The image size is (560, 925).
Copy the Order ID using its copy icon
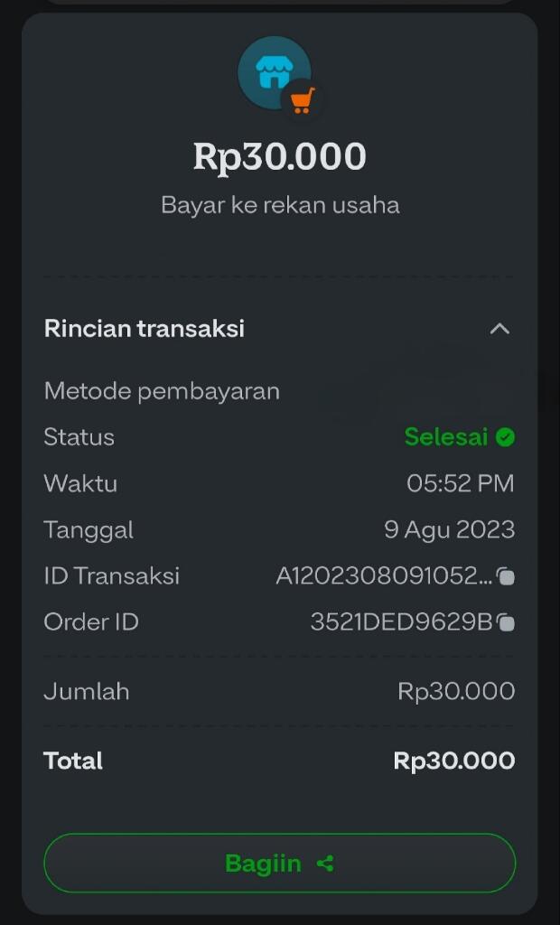pyautogui.click(x=505, y=621)
